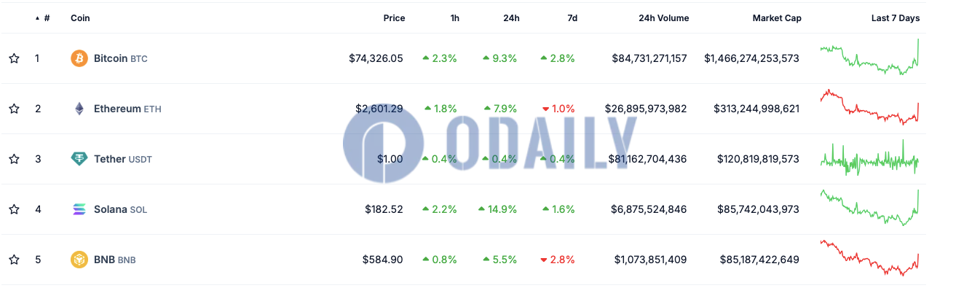The image size is (980, 288).
Task: Open the Bitcoin 7-day sparkline chart
Action: 869,57
